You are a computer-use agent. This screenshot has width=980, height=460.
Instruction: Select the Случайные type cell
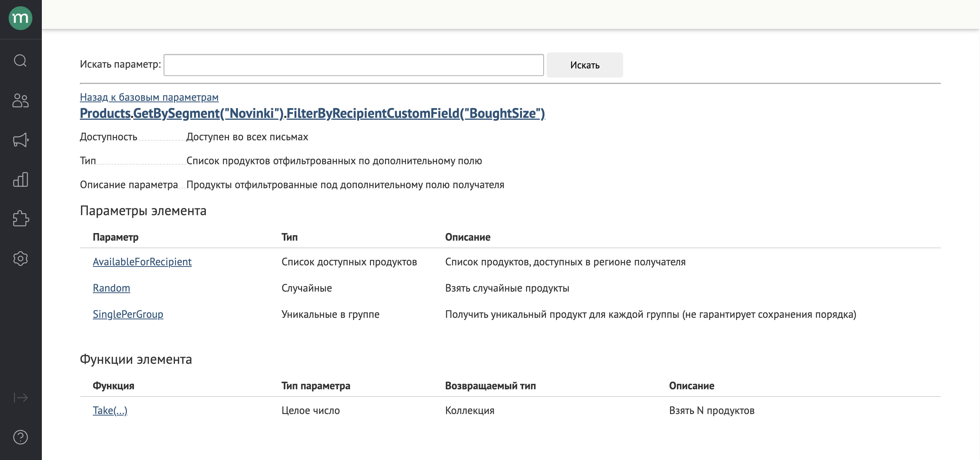coord(307,288)
